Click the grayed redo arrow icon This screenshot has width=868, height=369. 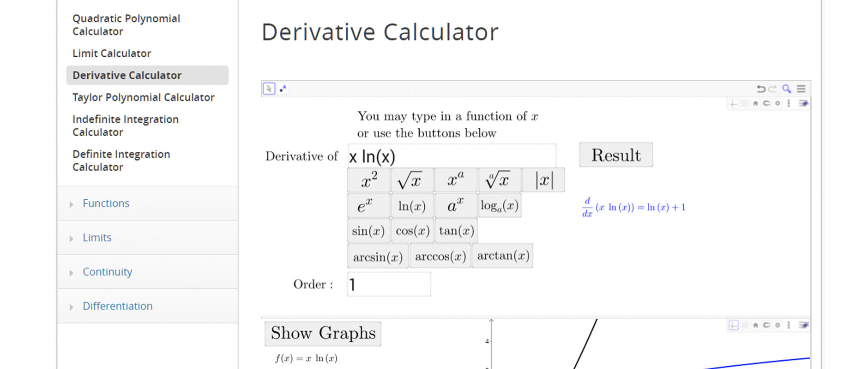(772, 89)
